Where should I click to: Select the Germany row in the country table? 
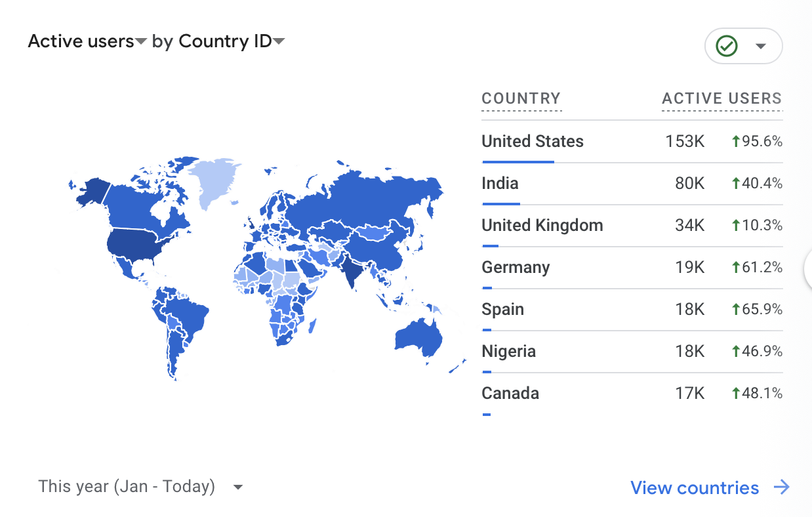click(590, 268)
